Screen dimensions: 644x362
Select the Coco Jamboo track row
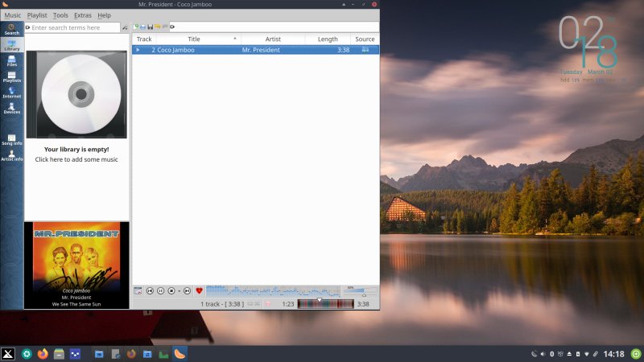click(x=242, y=50)
